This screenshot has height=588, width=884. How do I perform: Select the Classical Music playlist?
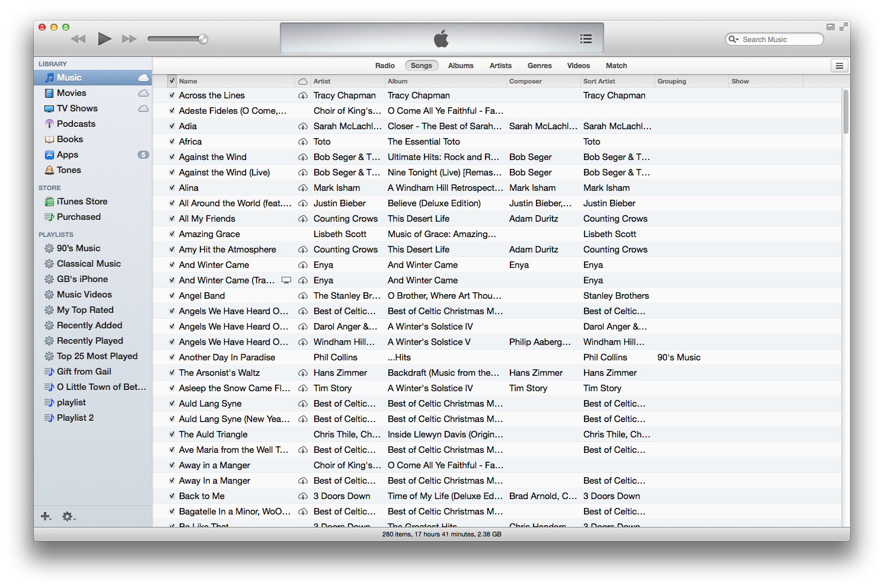coord(92,264)
